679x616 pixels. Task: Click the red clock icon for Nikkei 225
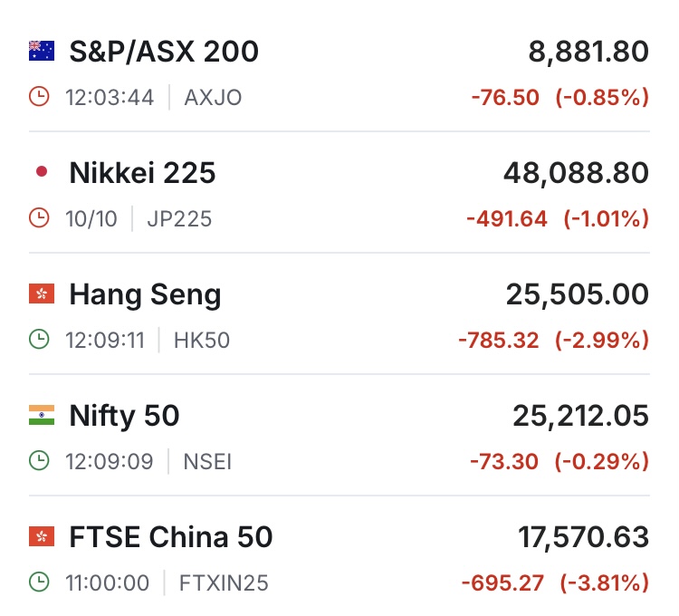(39, 218)
